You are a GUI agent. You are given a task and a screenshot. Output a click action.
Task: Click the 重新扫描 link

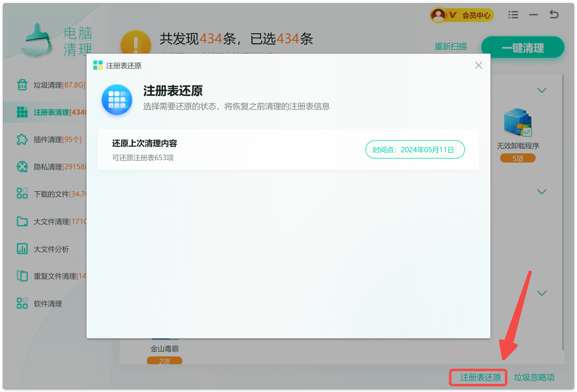coord(450,46)
